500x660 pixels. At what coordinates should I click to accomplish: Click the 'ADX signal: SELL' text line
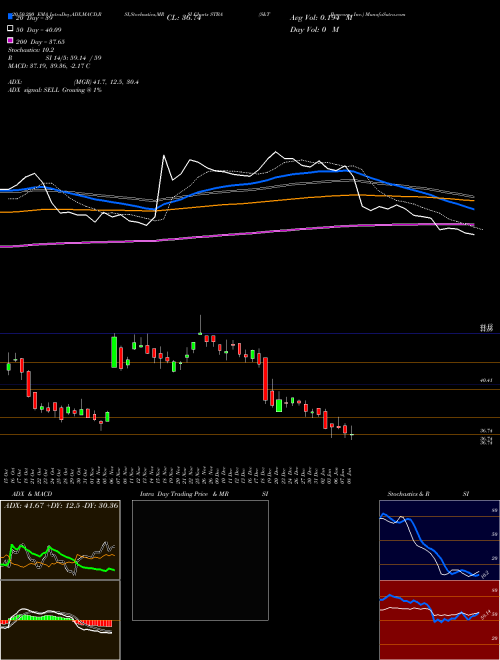tap(55, 90)
